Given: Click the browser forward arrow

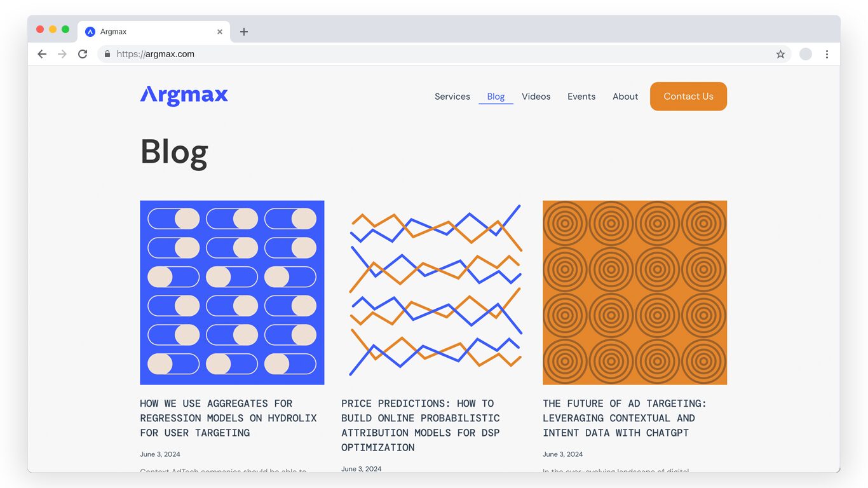Looking at the screenshot, I should point(62,54).
